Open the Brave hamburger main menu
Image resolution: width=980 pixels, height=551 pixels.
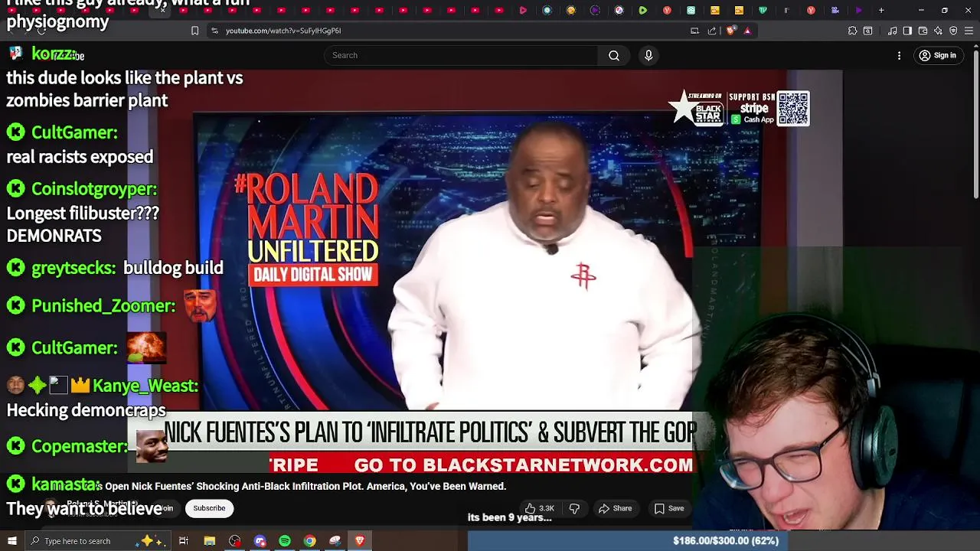969,31
